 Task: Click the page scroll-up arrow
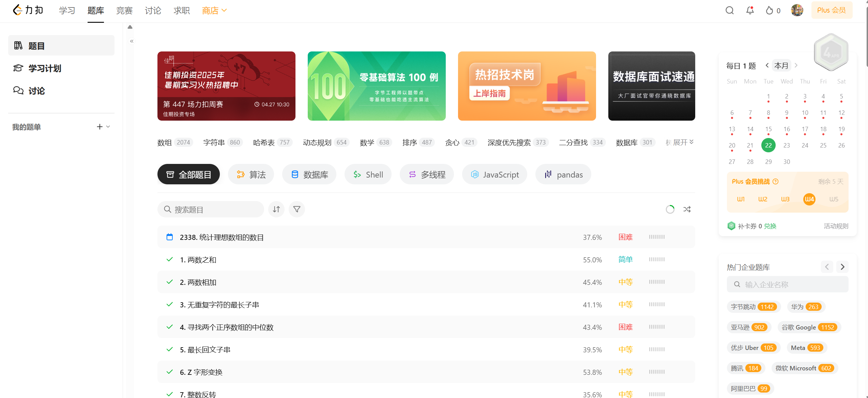pyautogui.click(x=130, y=27)
